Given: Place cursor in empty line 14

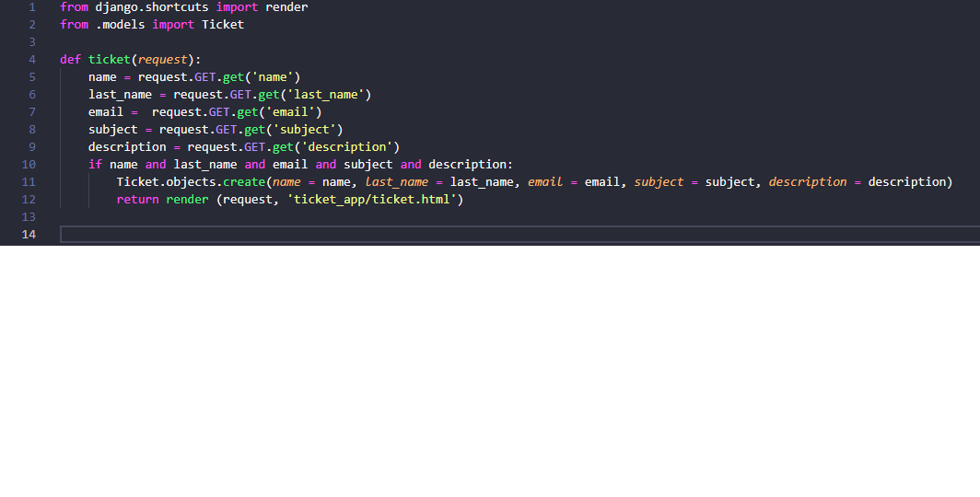Looking at the screenshot, I should tap(520, 234).
